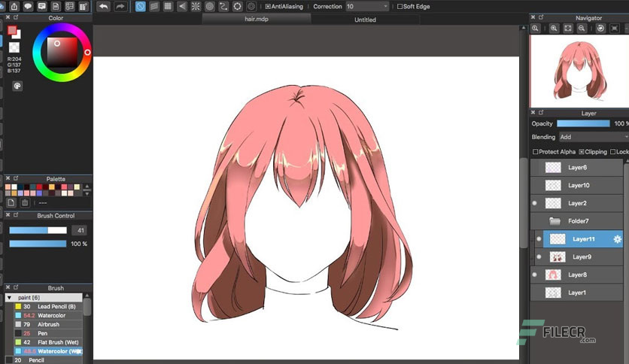Click the share/export icon in top toolbar
Image resolution: width=629 pixels, height=364 pixels.
click(x=14, y=6)
